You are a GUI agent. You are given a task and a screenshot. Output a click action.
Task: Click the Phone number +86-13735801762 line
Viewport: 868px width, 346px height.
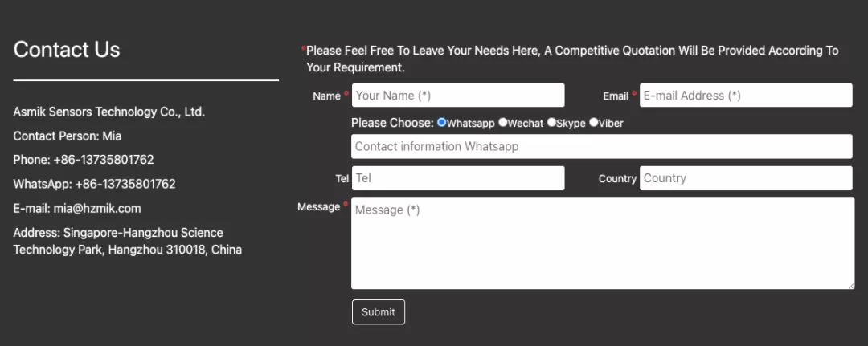[x=84, y=160]
